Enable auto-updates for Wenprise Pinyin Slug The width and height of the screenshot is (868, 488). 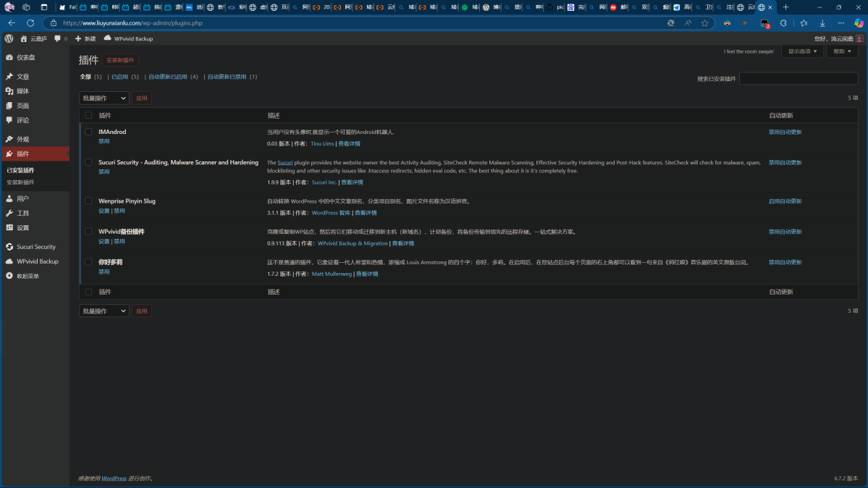(785, 201)
